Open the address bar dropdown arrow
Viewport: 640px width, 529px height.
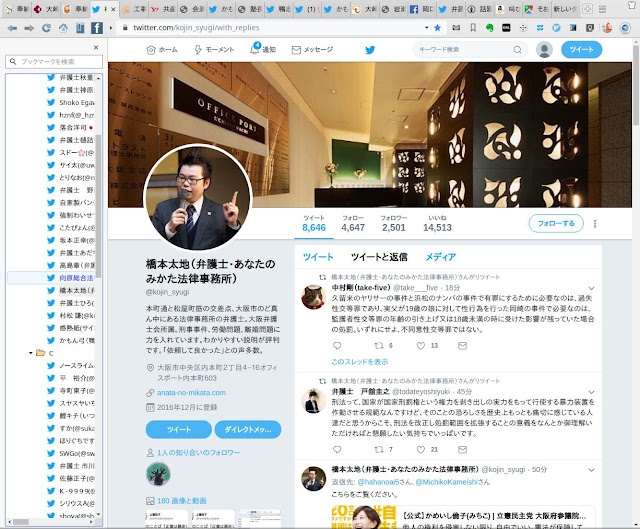pos(427,28)
